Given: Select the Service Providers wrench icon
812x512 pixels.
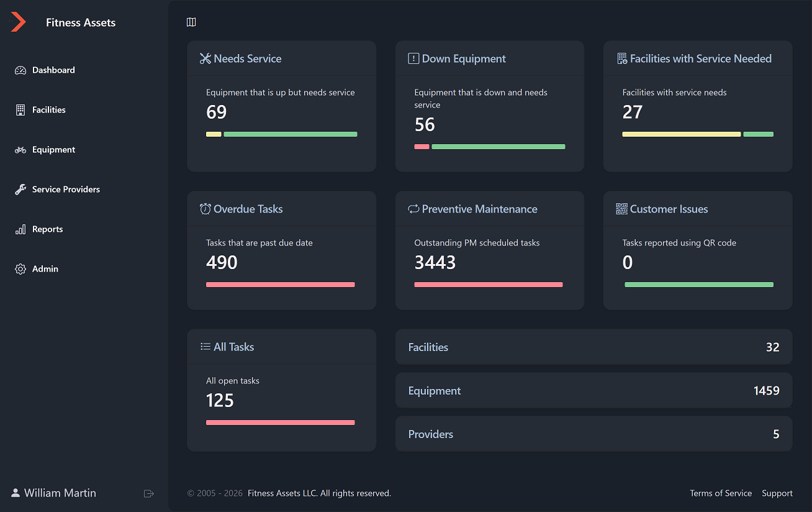Looking at the screenshot, I should 20,189.
